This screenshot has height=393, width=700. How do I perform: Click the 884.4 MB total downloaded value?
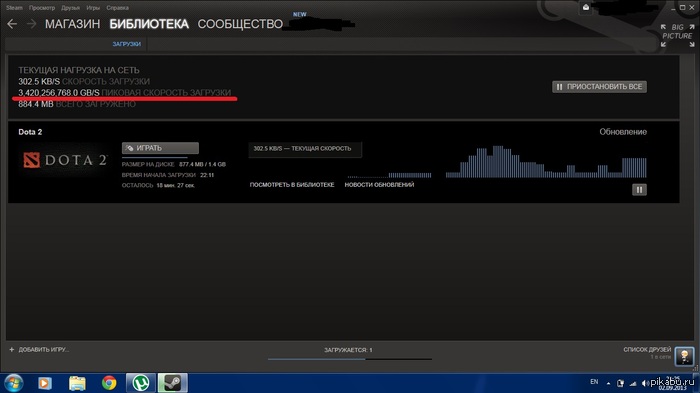[36, 104]
